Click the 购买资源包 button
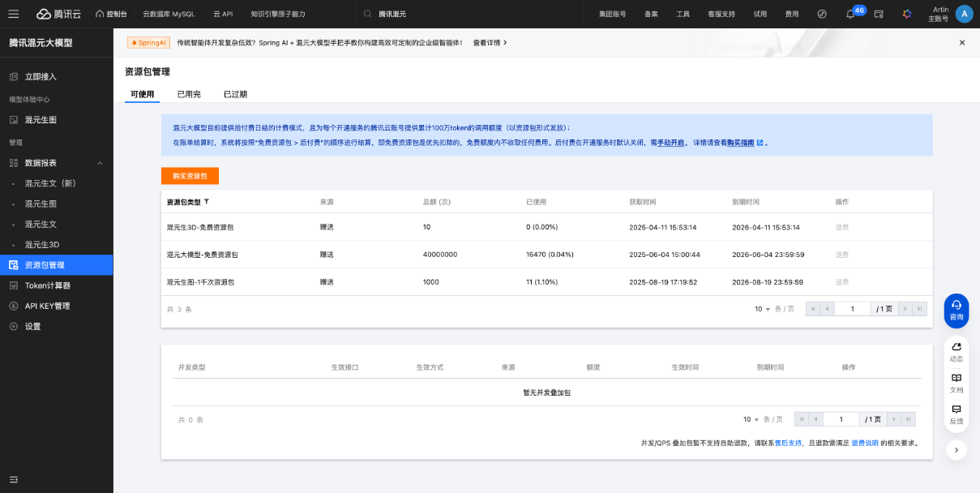Image resolution: width=980 pixels, height=493 pixels. point(190,176)
